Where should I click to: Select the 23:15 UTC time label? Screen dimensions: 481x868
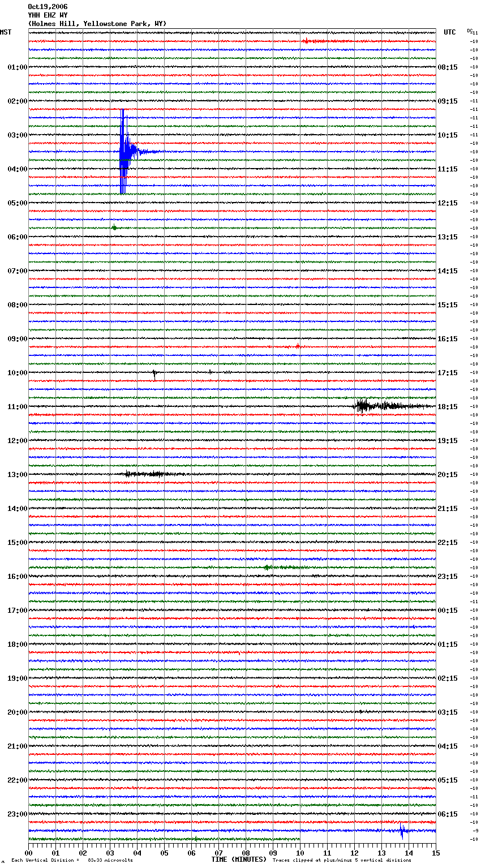(x=448, y=577)
